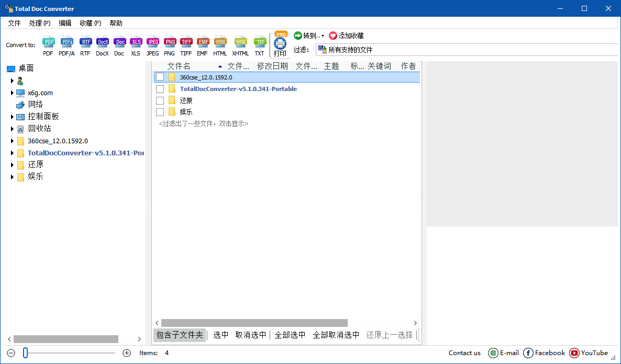The image size is (621, 364).
Task: Expand the 回收站 tree node
Action: pyautogui.click(x=13, y=128)
